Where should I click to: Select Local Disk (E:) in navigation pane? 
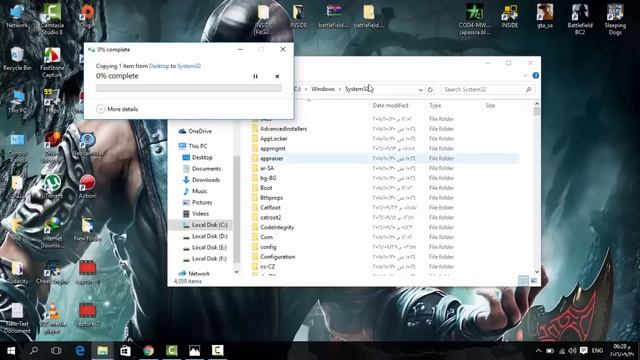tap(209, 247)
